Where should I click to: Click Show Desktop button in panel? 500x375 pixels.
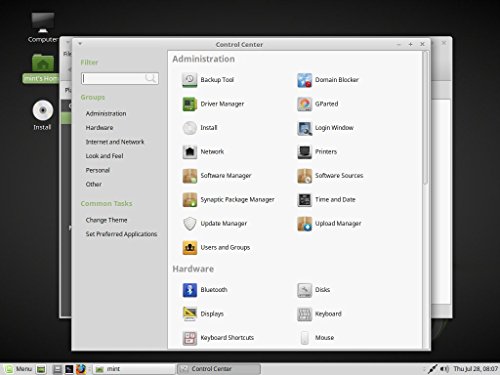[x=41, y=369]
